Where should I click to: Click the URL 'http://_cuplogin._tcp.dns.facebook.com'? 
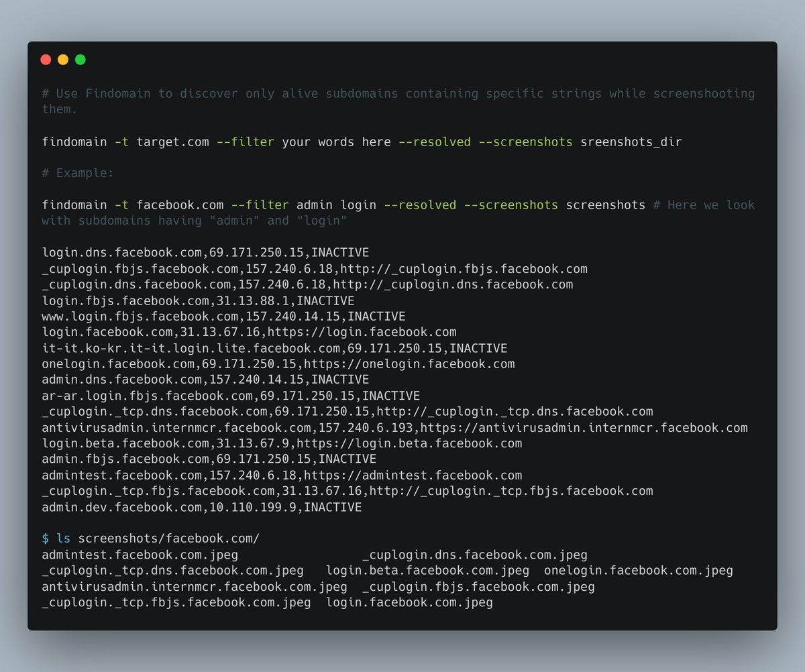point(515,412)
